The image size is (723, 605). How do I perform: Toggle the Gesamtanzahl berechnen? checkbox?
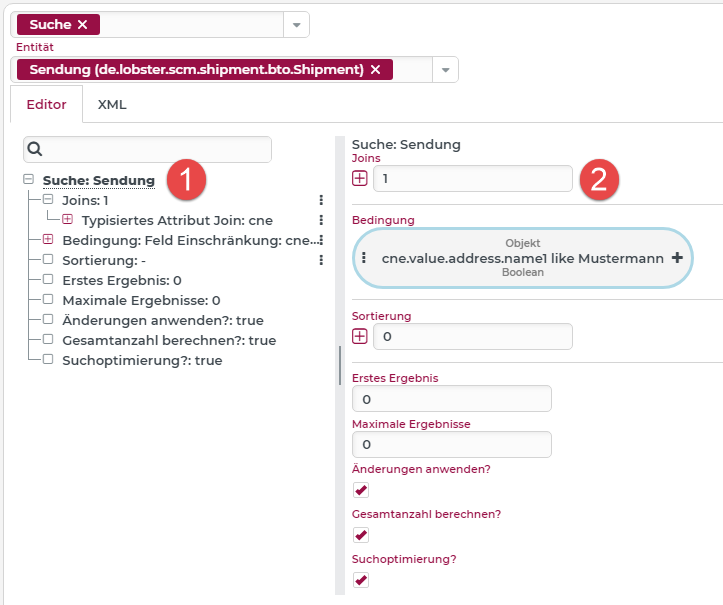[x=361, y=535]
